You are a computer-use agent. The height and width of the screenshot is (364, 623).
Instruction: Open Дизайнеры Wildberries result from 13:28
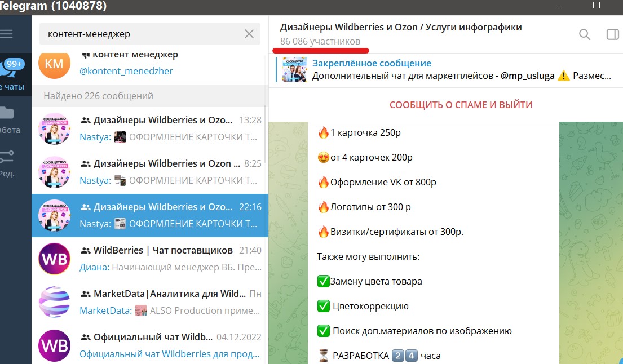[x=150, y=128]
